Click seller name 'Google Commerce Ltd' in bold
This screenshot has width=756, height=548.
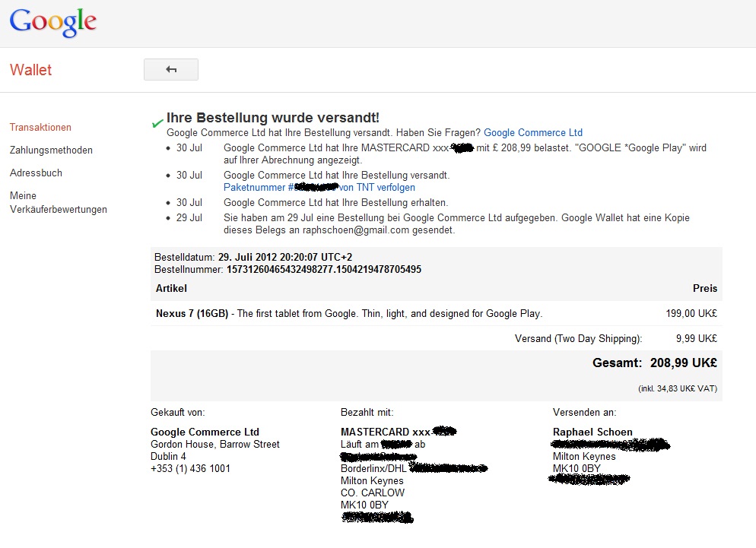click(205, 432)
